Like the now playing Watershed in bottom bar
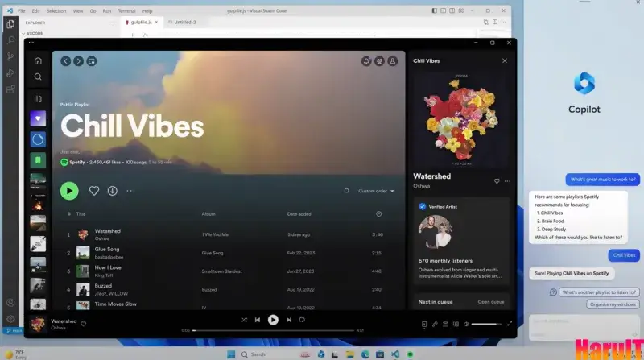The width and height of the screenshot is (644, 360). (x=84, y=324)
